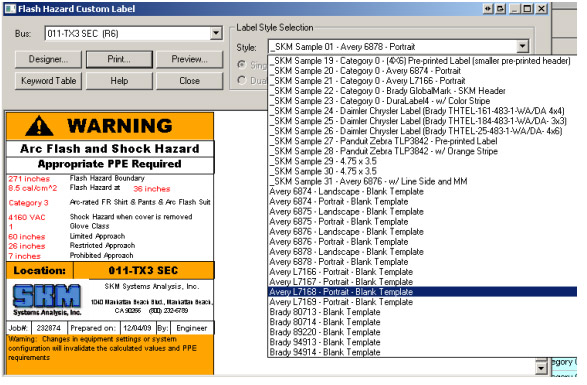The image size is (587, 385).
Task: Click the Print... button
Action: click(119, 59)
